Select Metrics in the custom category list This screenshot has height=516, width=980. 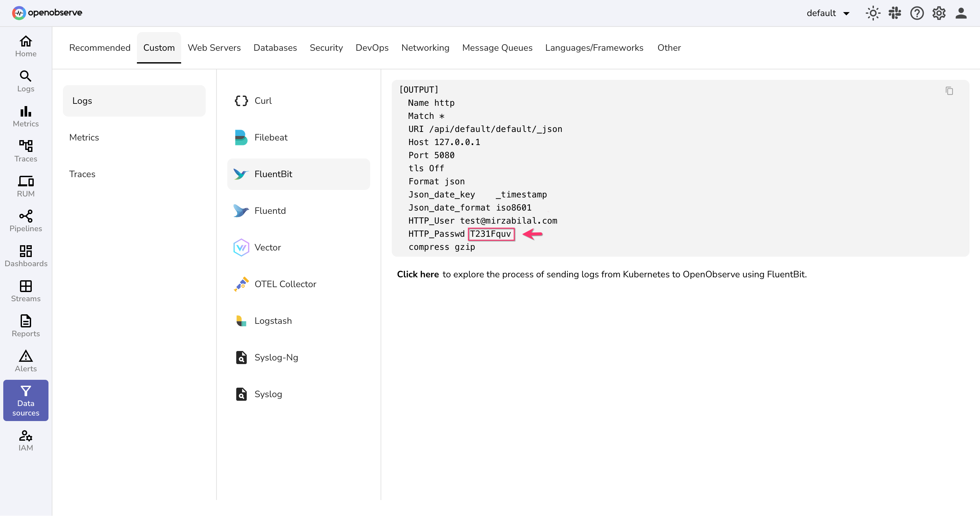coord(134,137)
